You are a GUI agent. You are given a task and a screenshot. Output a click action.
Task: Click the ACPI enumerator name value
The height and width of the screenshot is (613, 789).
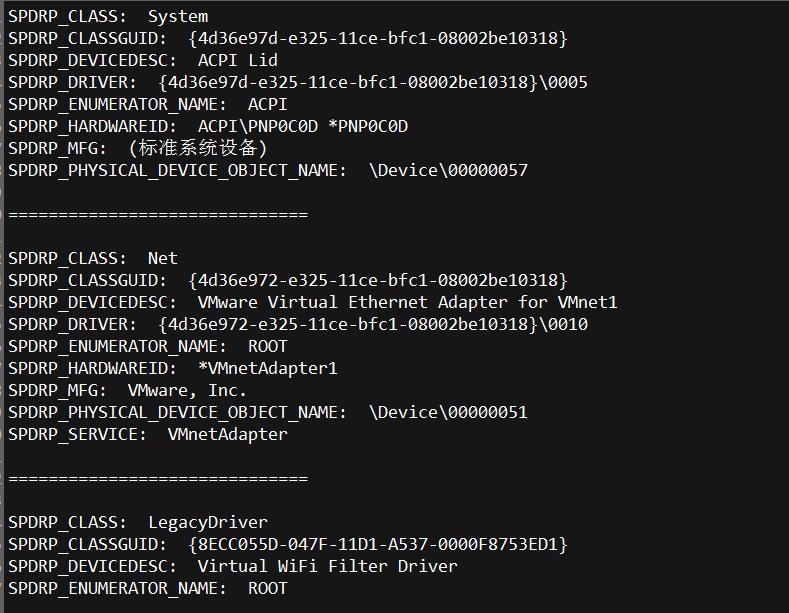[268, 105]
